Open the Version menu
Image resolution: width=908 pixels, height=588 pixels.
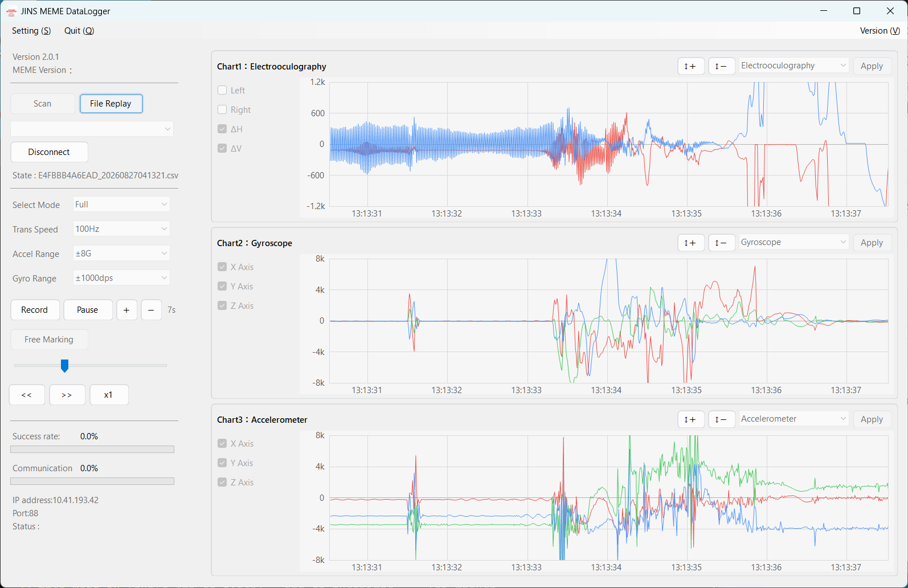[880, 31]
